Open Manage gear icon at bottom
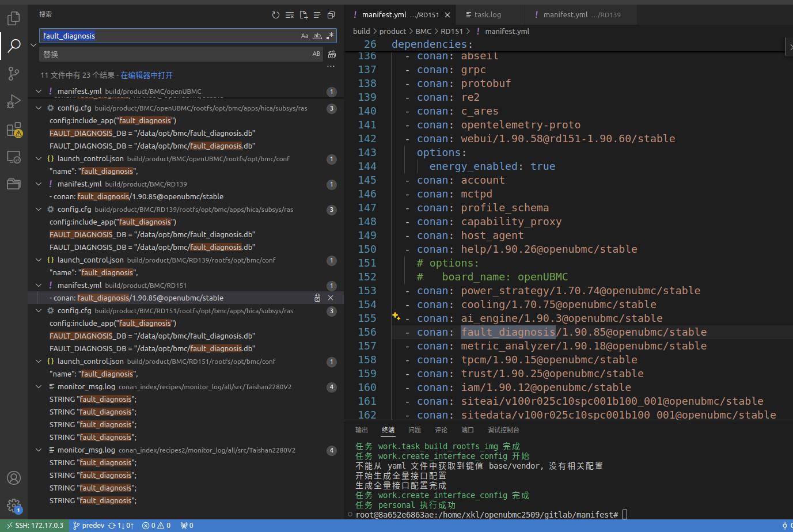 coord(14,506)
